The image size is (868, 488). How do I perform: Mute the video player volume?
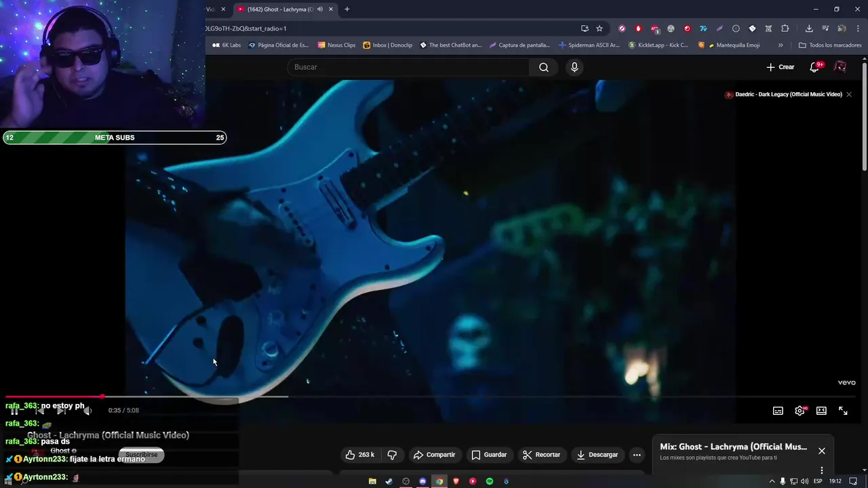[87, 411]
